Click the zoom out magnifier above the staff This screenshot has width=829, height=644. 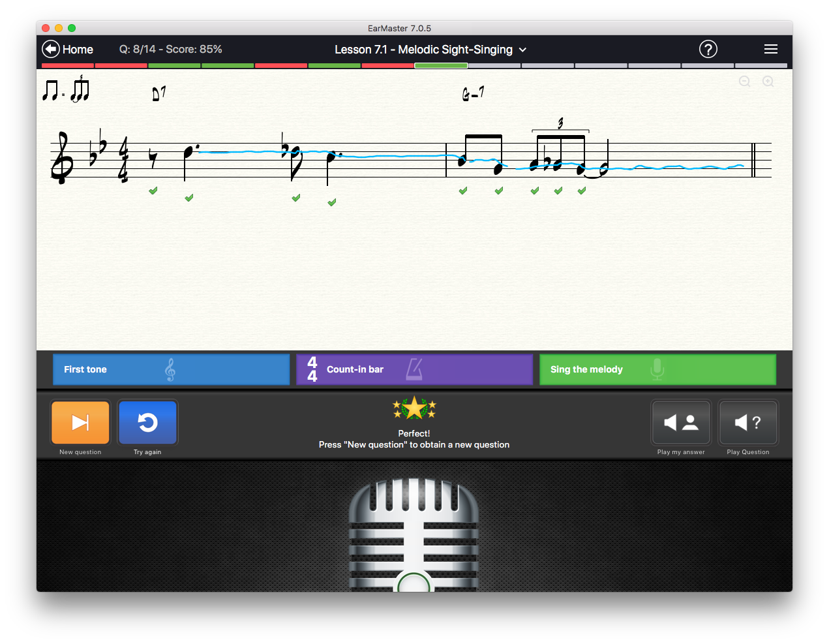click(745, 82)
